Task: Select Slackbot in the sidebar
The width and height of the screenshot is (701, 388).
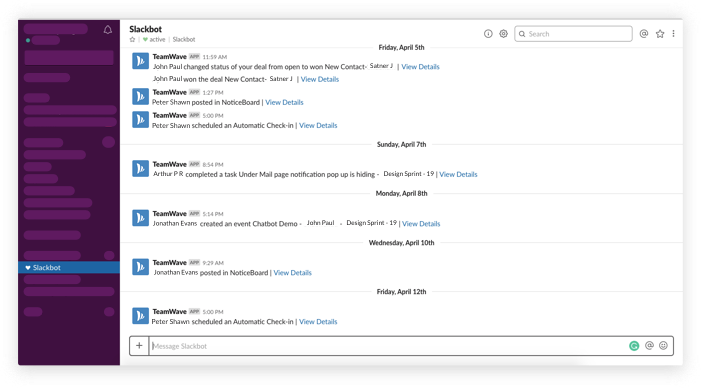Action: (69, 267)
